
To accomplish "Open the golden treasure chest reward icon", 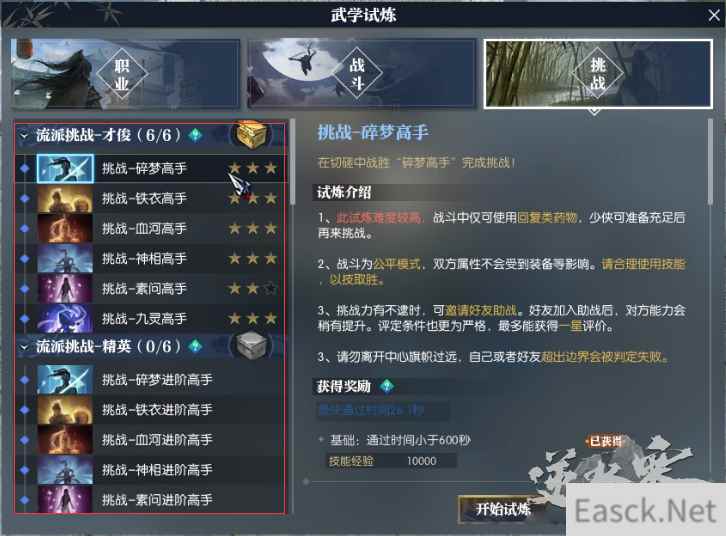I will (251, 135).
